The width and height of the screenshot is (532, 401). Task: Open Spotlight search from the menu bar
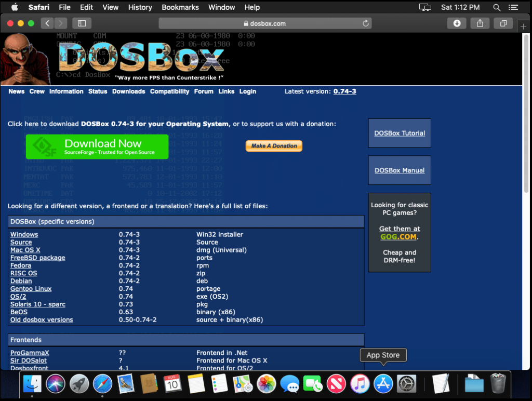click(x=496, y=7)
